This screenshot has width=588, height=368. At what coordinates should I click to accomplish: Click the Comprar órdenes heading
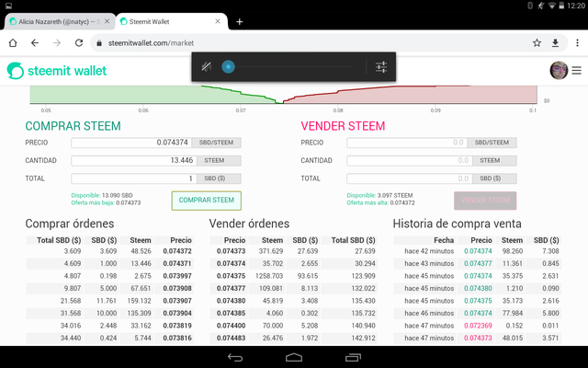coord(70,224)
